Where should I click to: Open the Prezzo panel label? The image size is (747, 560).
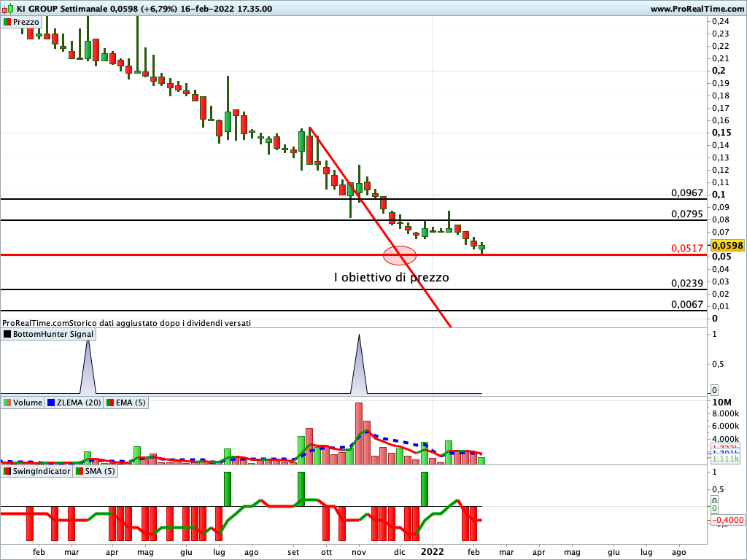[x=26, y=22]
